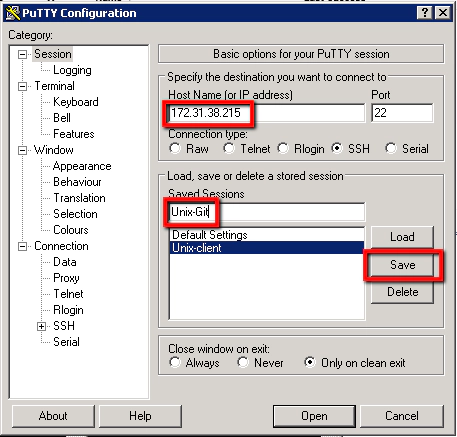This screenshot has height=437, width=457.
Task: Collapse the Session tree node
Action: (x=22, y=54)
